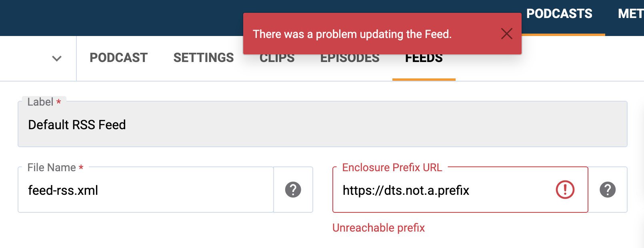Dismiss the Feed update error notification
644x248 pixels.
506,34
